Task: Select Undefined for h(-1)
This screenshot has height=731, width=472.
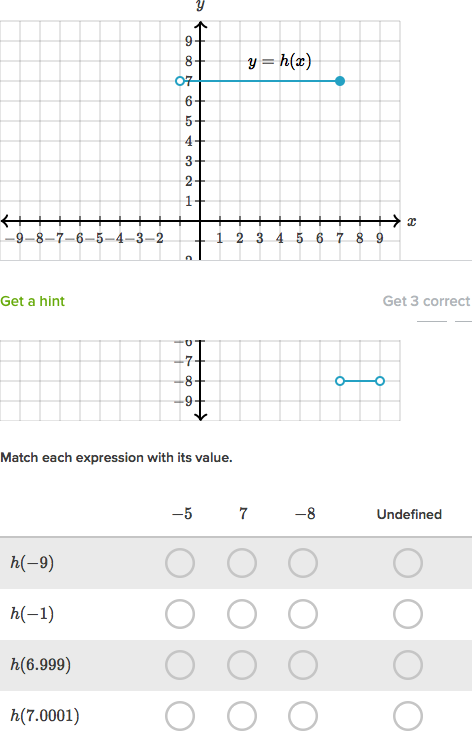Action: coord(408,614)
